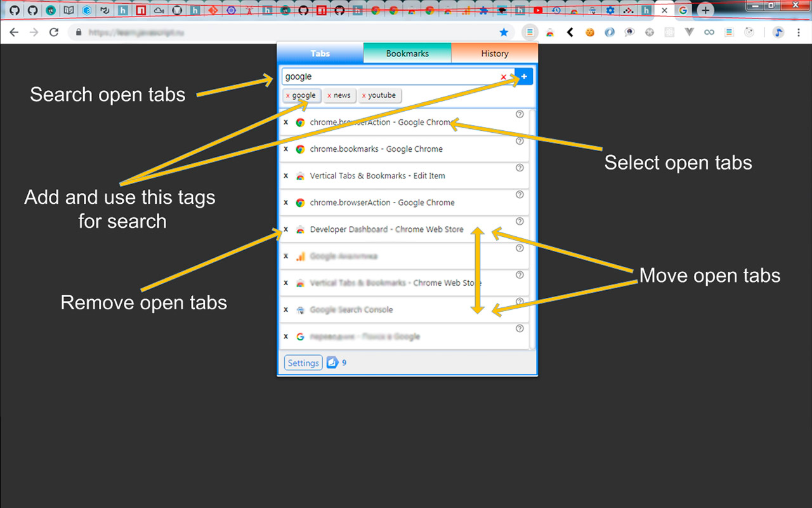The image size is (812, 508).
Task: Select 'Google Search Console' tab row
Action: [x=404, y=310]
